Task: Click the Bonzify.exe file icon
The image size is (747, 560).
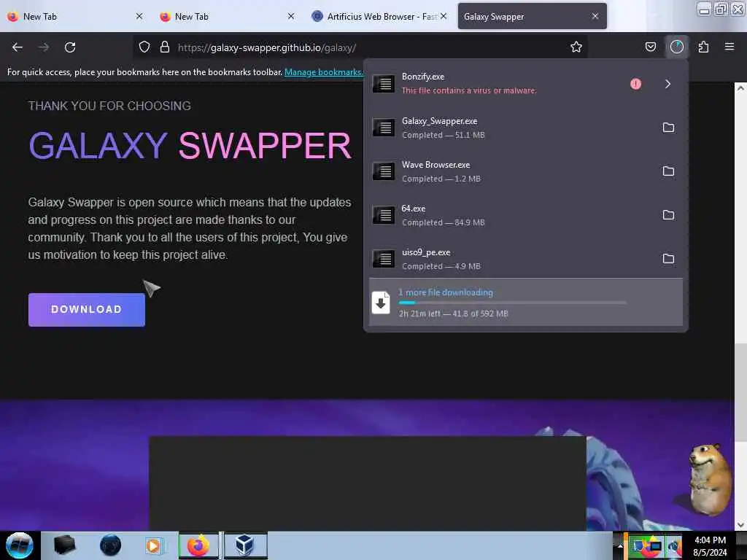Action: coord(384,84)
